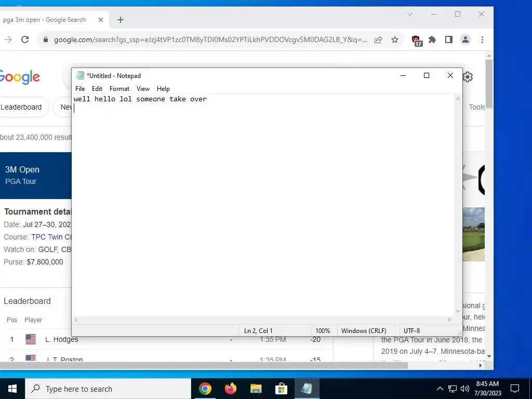Screen dimensions: 532x399
Task: Open Notepad File menu
Action: pos(80,88)
